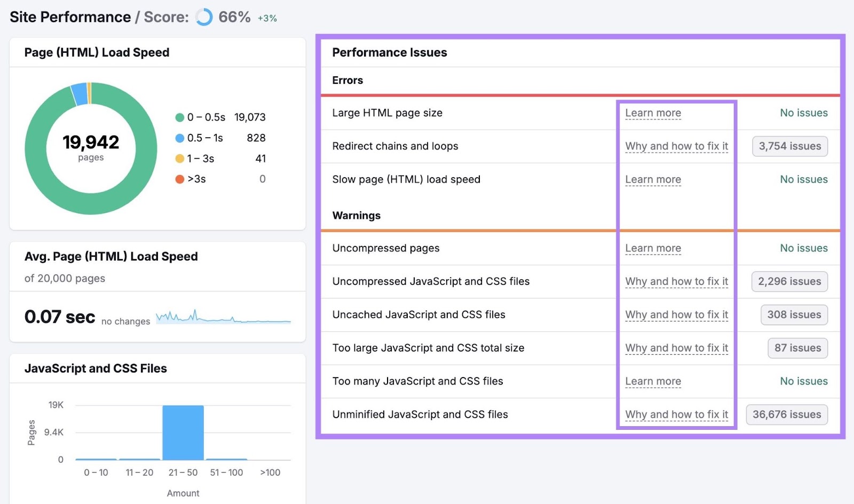The width and height of the screenshot is (854, 504).
Task: Click the '828' value for 0.5 – 1s
Action: pos(256,138)
